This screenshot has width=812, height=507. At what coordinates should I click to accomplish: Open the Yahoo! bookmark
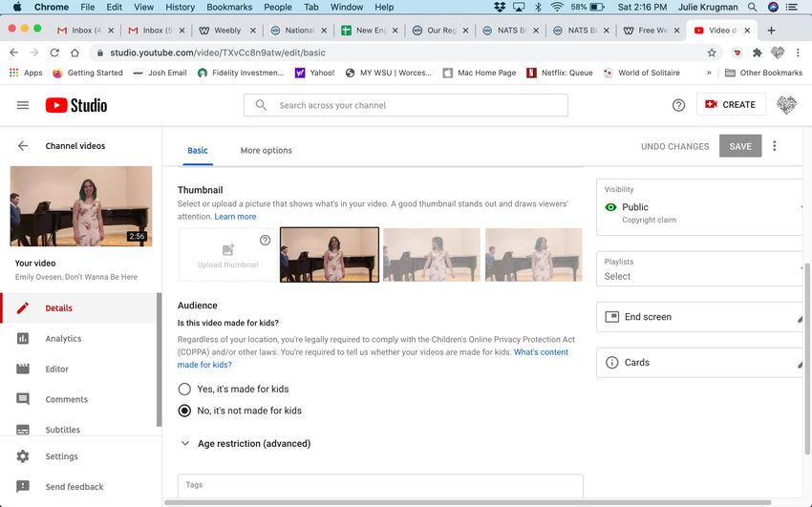(315, 73)
